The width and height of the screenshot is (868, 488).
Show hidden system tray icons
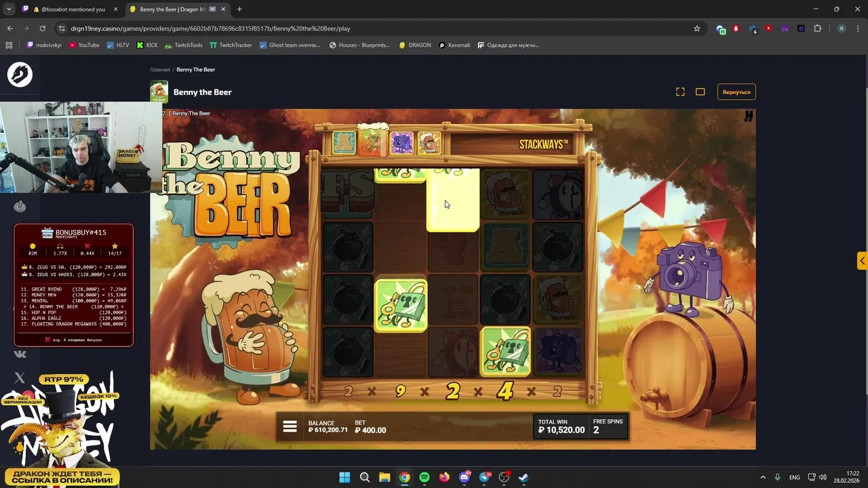(763, 477)
